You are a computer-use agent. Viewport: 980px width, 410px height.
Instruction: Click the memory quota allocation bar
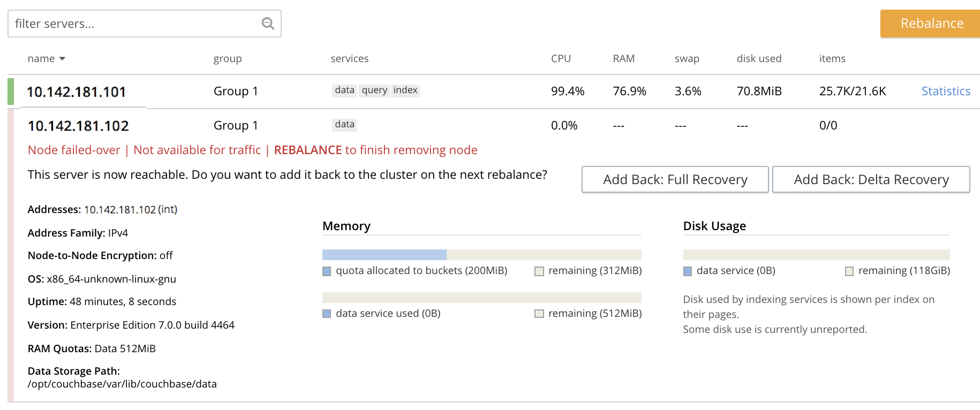(x=385, y=255)
